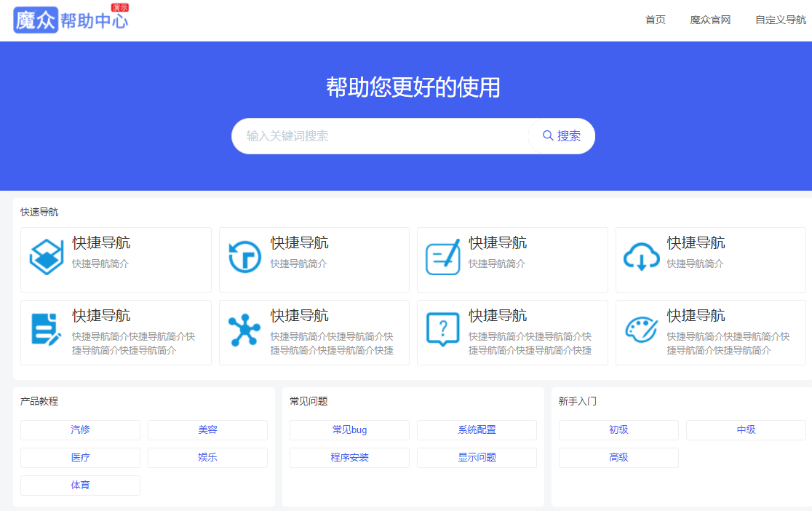Click the cloud download navigation icon

[642, 256]
